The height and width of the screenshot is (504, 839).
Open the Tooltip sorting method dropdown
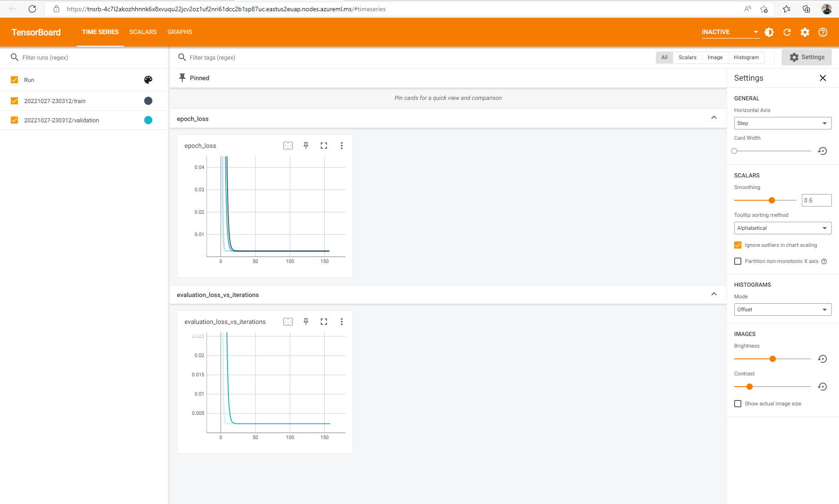click(x=783, y=228)
